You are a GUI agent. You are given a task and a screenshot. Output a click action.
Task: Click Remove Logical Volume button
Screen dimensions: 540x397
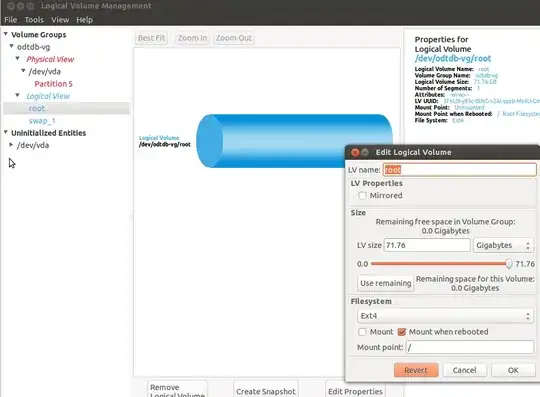(x=177, y=390)
